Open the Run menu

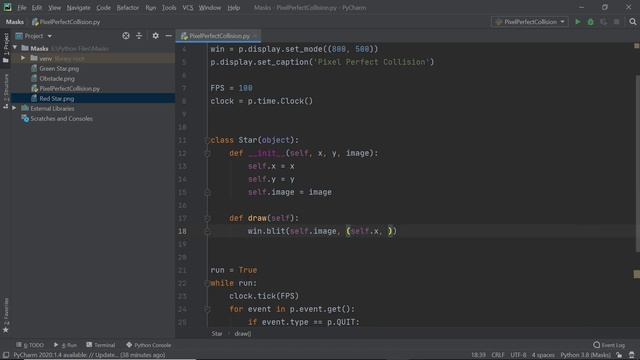tap(151, 7)
